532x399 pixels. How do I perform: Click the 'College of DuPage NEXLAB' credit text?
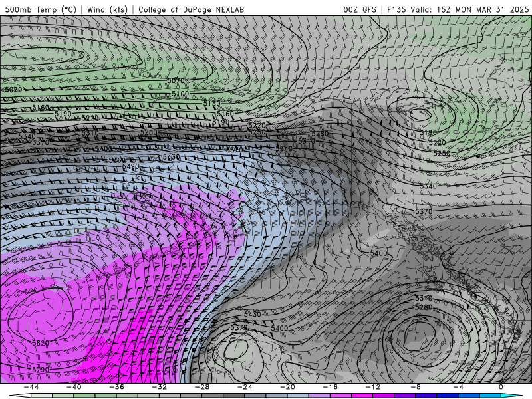pos(191,9)
